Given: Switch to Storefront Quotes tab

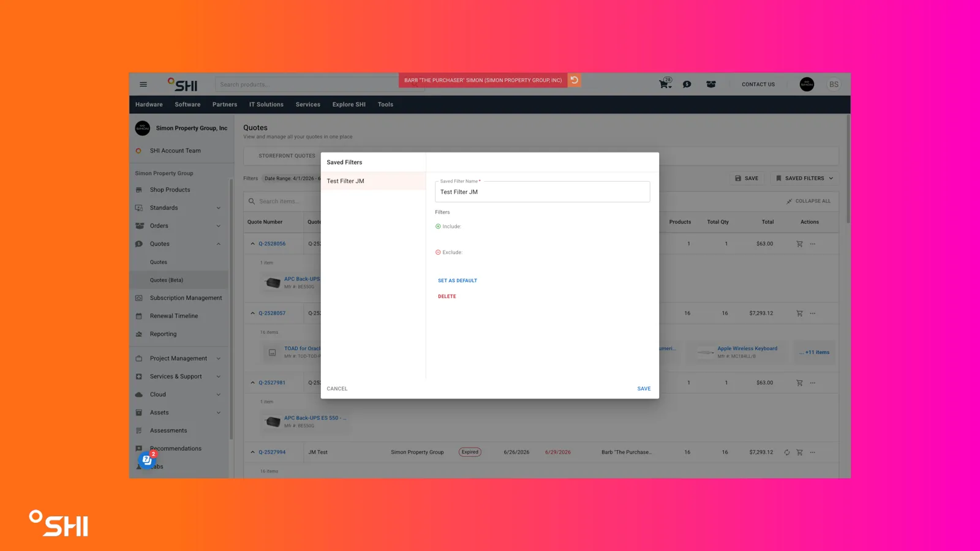Looking at the screenshot, I should [x=287, y=156].
